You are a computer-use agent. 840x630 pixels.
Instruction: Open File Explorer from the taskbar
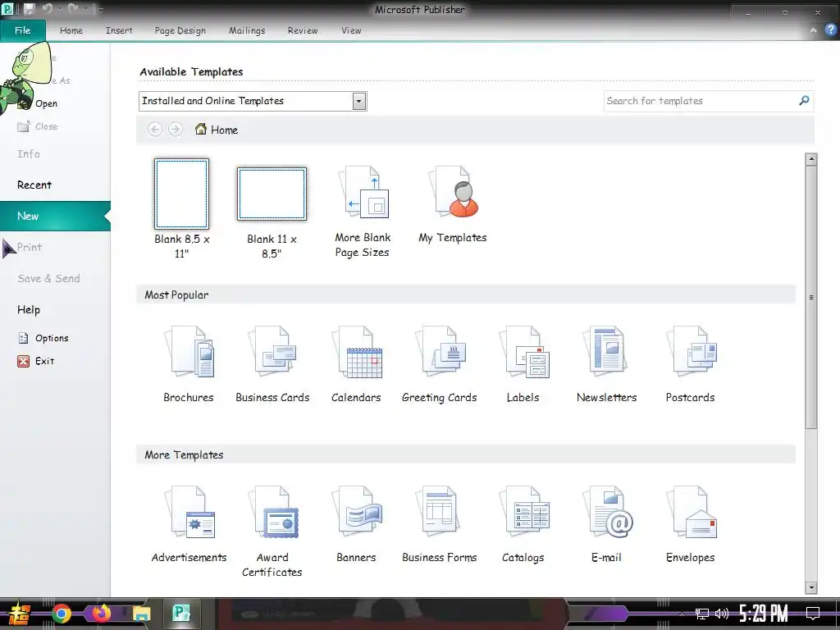141,614
